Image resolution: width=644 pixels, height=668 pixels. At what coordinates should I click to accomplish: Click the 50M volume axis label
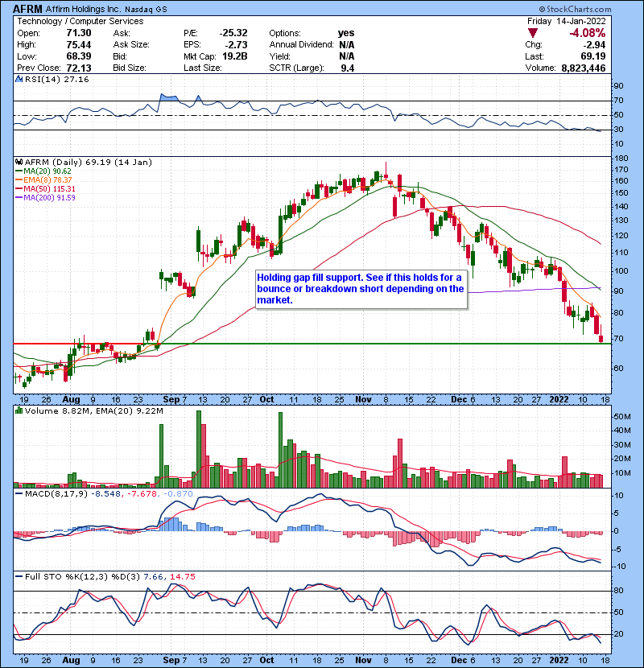click(x=621, y=416)
